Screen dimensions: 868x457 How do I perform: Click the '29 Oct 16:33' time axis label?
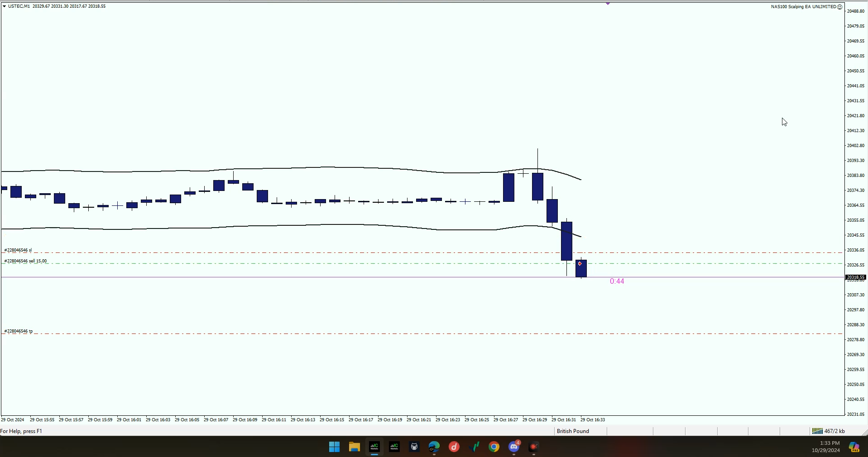pyautogui.click(x=593, y=420)
